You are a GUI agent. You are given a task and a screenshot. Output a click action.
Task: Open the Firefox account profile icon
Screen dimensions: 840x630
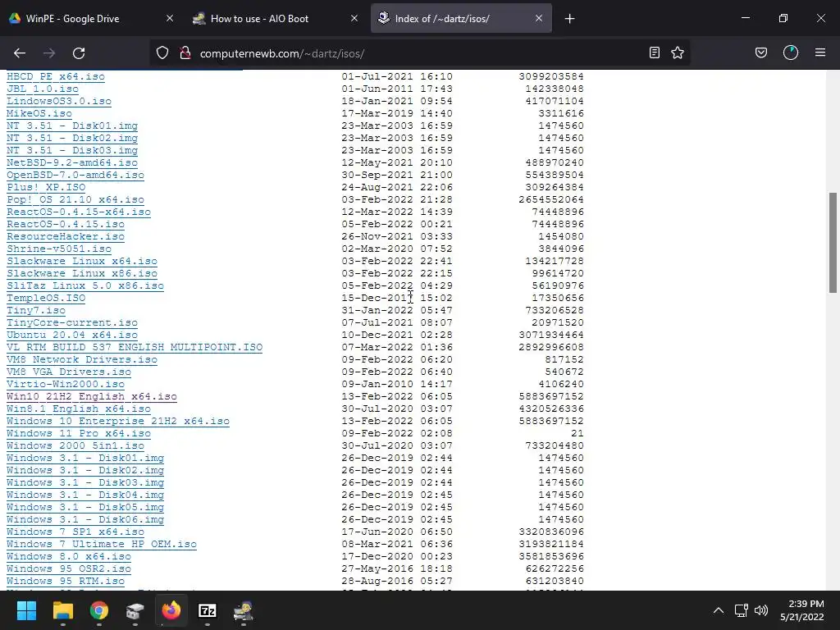(791, 52)
